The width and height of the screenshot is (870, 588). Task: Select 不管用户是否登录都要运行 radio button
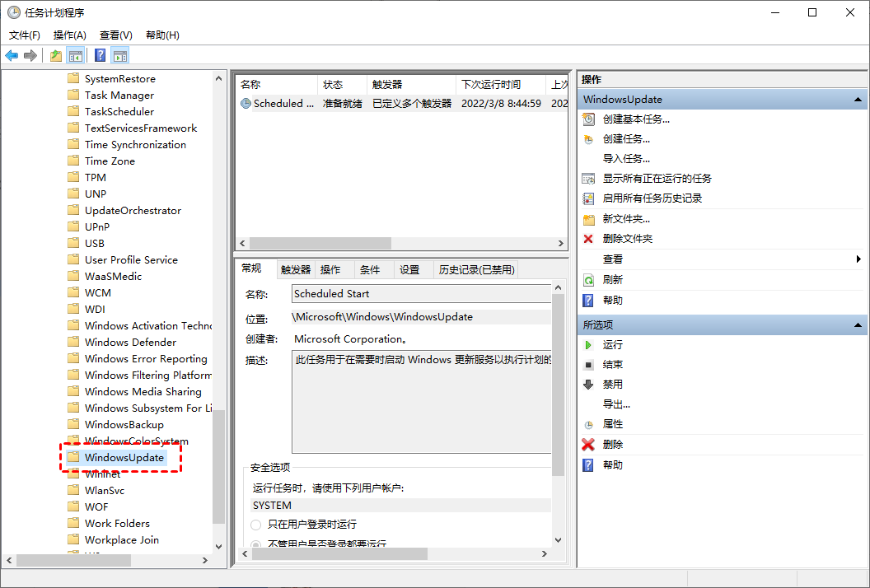coord(256,544)
